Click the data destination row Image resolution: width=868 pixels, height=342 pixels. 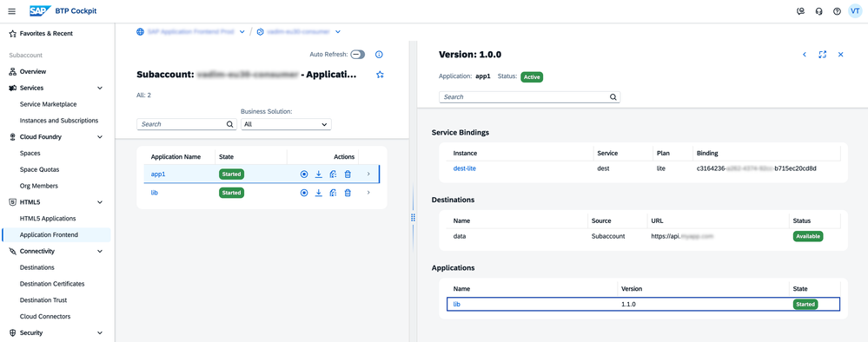coord(643,236)
